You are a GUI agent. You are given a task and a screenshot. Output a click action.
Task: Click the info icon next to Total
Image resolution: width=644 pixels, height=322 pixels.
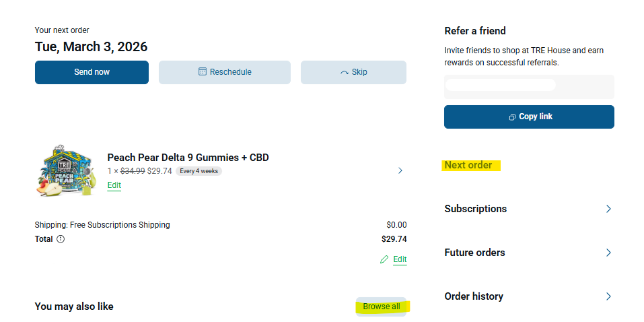pos(61,238)
